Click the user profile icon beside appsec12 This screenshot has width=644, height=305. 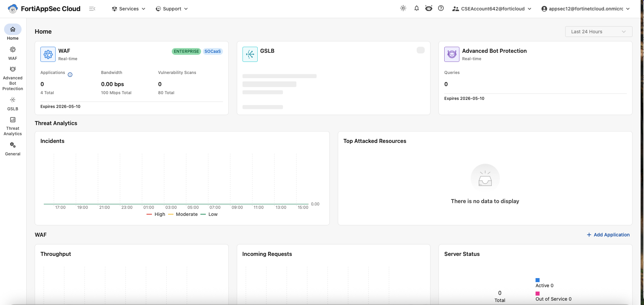(x=544, y=9)
